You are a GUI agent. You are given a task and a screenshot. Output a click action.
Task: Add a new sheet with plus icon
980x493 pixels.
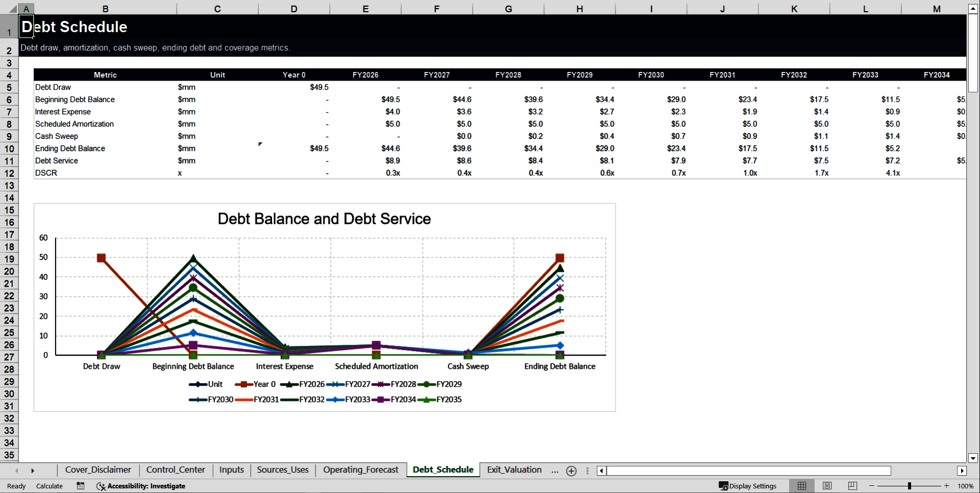pyautogui.click(x=572, y=471)
